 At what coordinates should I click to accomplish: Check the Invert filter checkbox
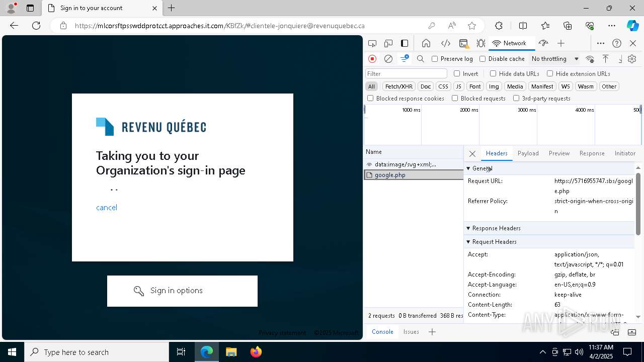click(457, 73)
